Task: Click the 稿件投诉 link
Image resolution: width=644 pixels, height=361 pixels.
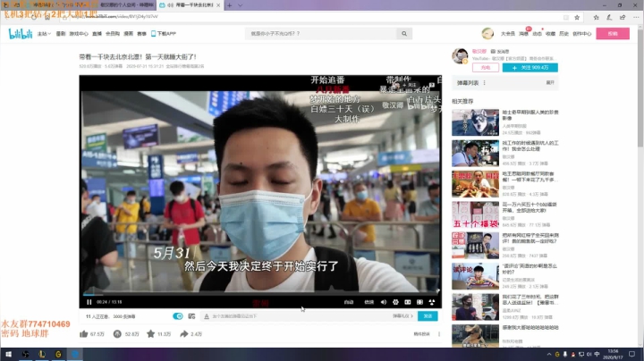Action: pyautogui.click(x=422, y=334)
